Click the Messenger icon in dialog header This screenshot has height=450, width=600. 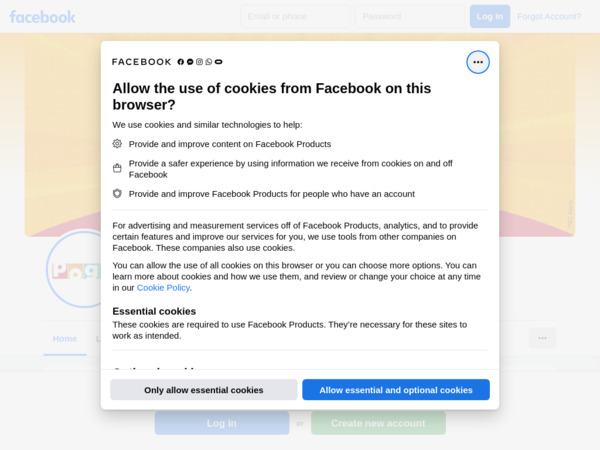coord(190,62)
